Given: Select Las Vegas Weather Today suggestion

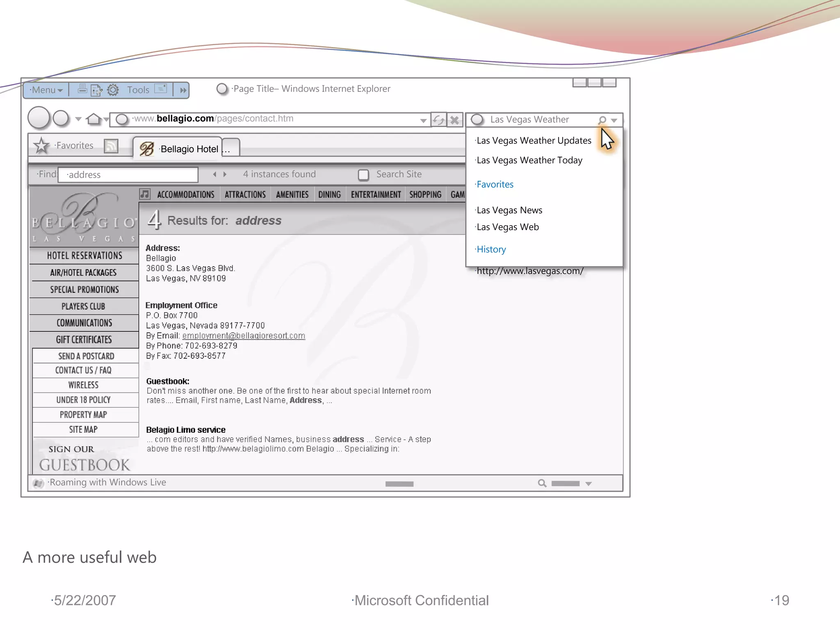Looking at the screenshot, I should [530, 160].
